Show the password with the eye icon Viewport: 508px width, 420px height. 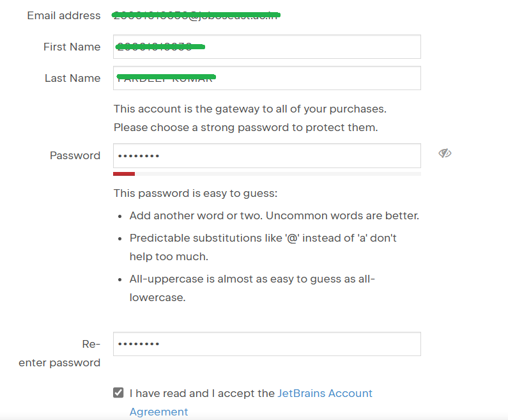click(445, 153)
